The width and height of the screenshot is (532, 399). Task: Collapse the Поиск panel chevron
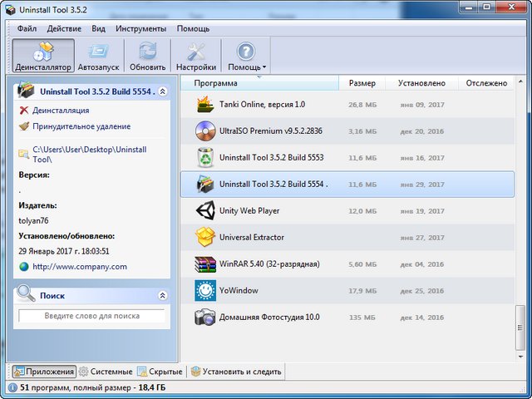coord(163,296)
